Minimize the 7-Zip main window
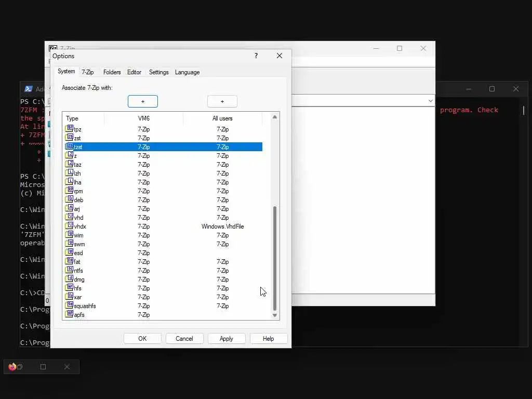The height and width of the screenshot is (399, 532). [x=376, y=48]
